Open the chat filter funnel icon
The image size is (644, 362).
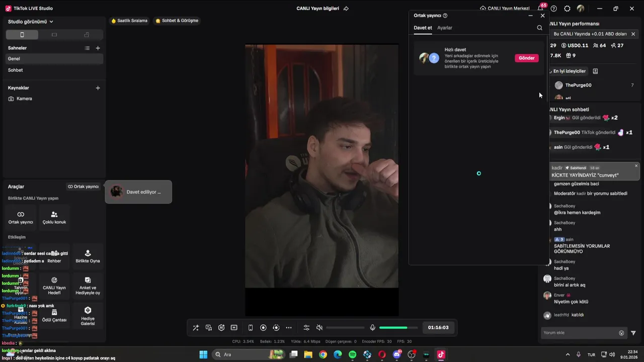click(x=633, y=333)
